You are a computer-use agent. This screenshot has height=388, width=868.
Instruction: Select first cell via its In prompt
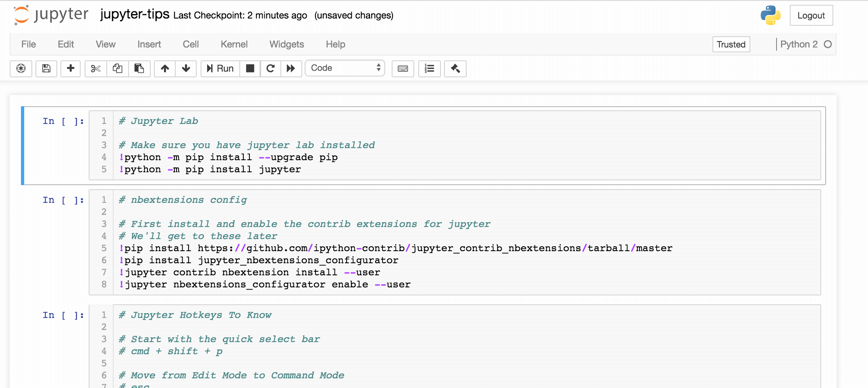point(63,121)
